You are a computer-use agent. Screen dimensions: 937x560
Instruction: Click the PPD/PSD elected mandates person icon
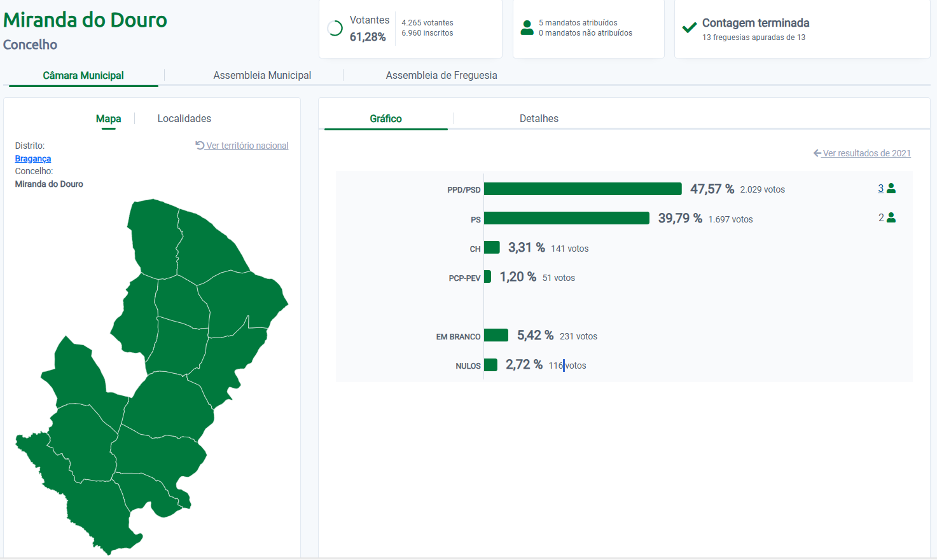point(891,188)
